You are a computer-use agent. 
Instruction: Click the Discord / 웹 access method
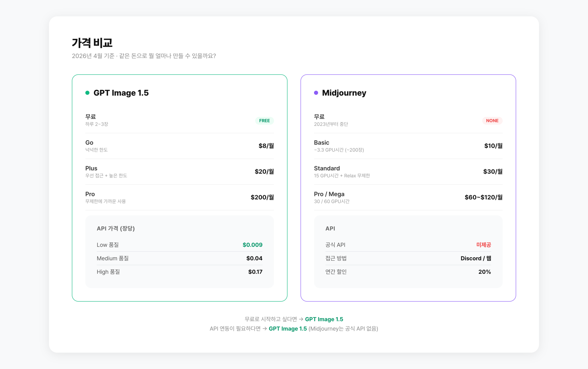[x=475, y=258]
